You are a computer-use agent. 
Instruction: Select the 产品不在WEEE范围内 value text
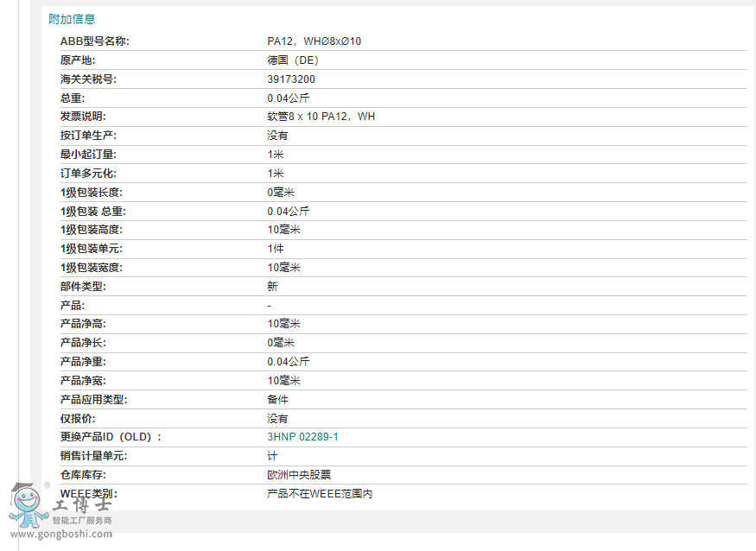(320, 494)
